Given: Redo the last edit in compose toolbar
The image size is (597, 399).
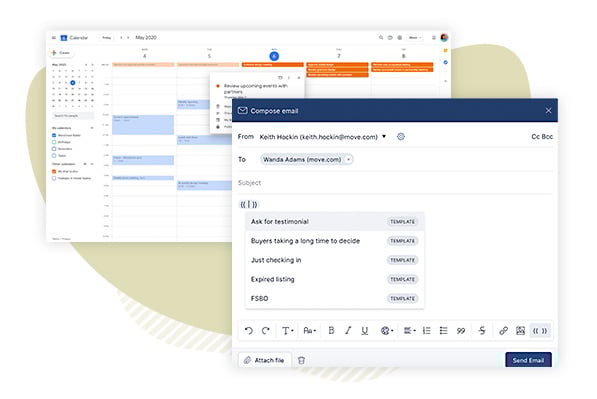Looking at the screenshot, I should (266, 330).
